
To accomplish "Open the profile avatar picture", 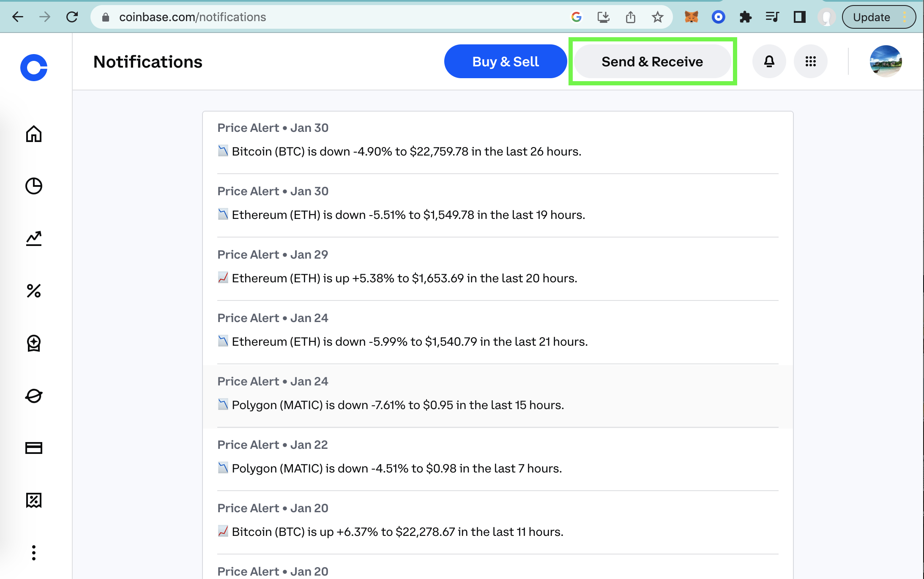I will [x=886, y=62].
